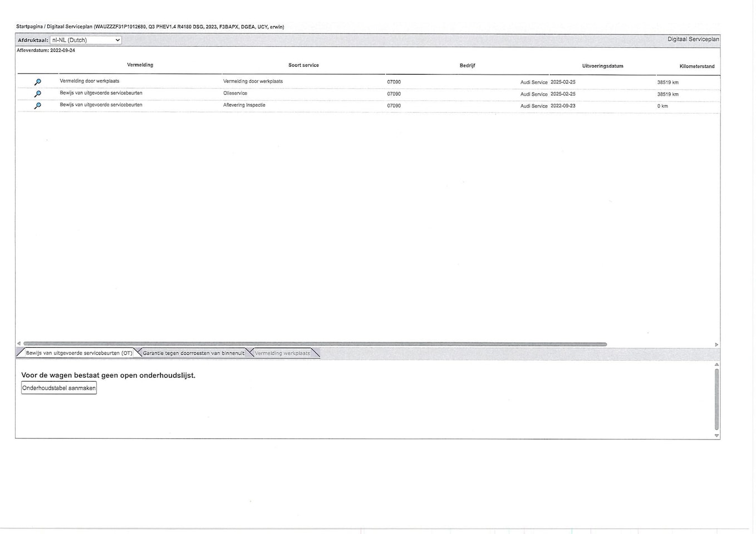
Task: Go to Startpagina via the breadcrumb
Action: pos(29,27)
